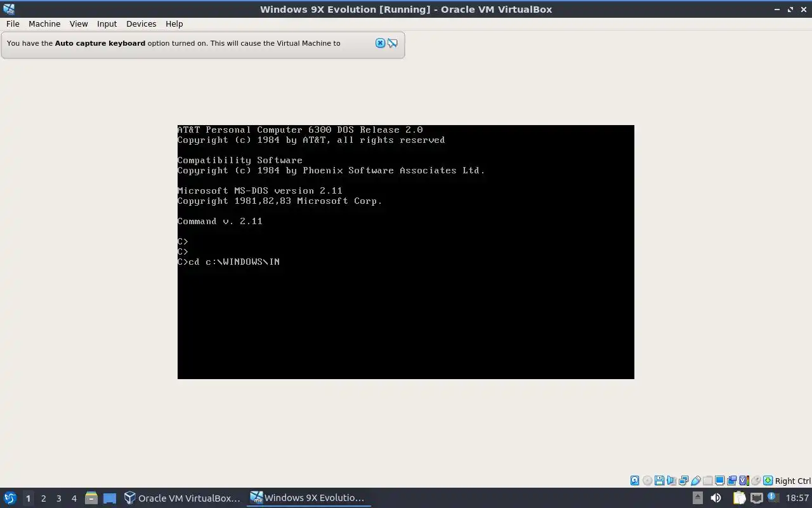The width and height of the screenshot is (812, 508).
Task: Open the Input menu
Action: pos(107,23)
